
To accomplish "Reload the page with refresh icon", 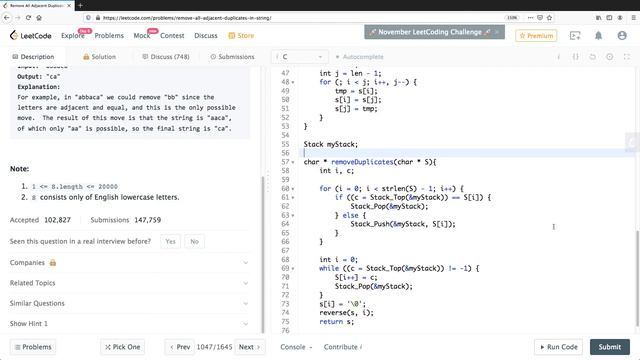I will coord(28,18).
